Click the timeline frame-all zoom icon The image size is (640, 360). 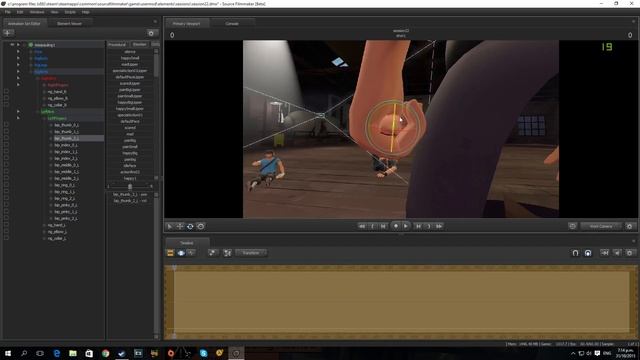[227, 253]
